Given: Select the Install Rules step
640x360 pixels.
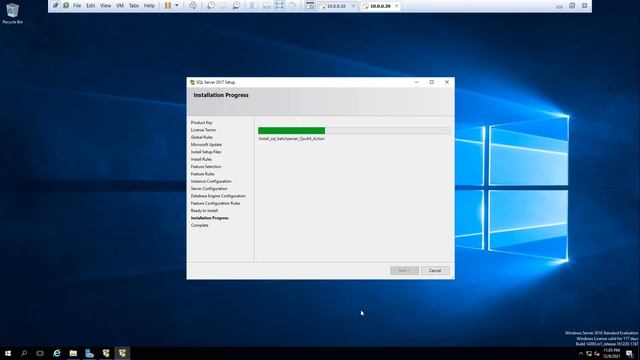Looking at the screenshot, I should (201, 159).
